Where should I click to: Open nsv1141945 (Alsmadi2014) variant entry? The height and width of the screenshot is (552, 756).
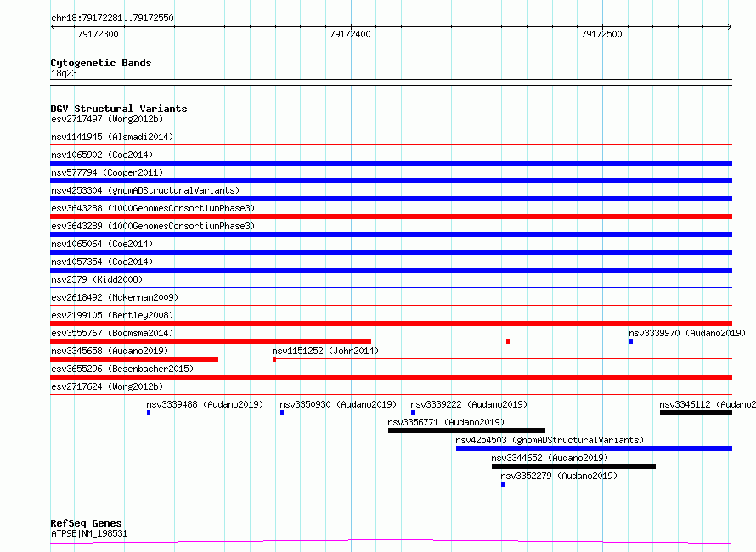pos(112,137)
